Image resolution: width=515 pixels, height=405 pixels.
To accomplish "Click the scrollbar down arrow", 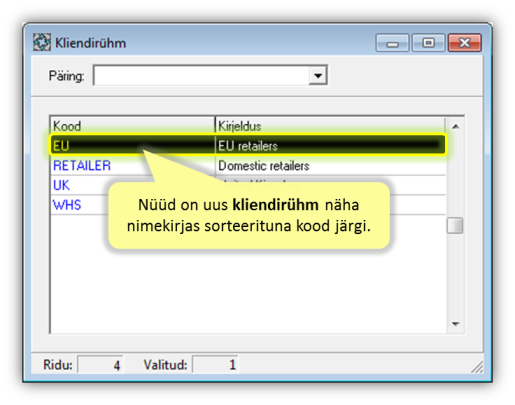I will pyautogui.click(x=455, y=324).
